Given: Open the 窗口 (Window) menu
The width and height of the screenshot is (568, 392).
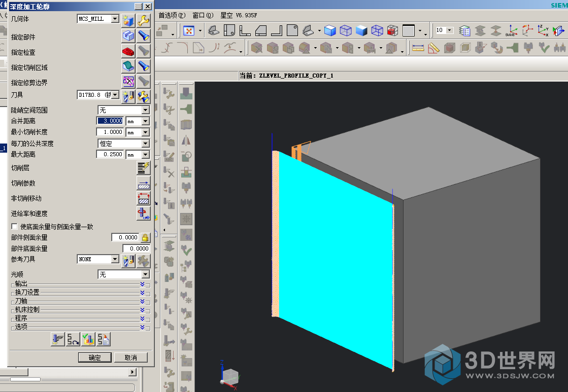Looking at the screenshot, I should pyautogui.click(x=203, y=15).
